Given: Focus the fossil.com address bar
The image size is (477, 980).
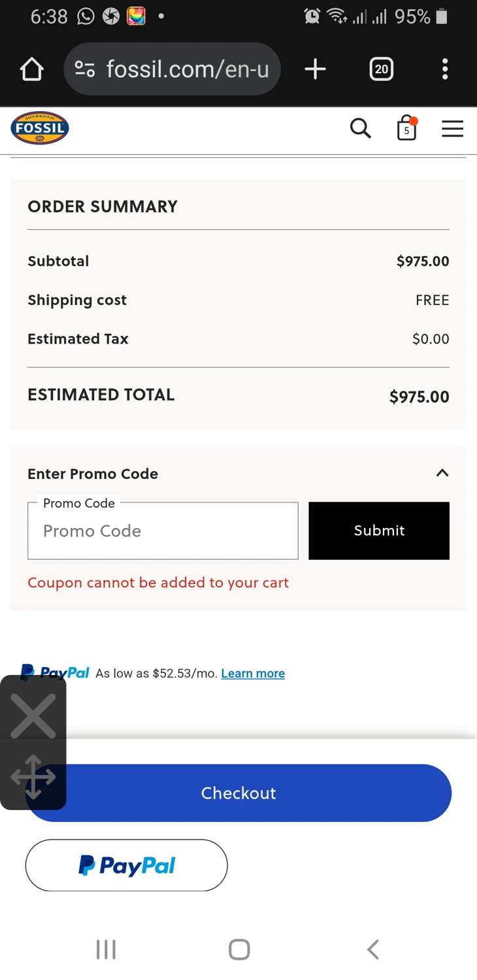Looking at the screenshot, I should (x=187, y=69).
